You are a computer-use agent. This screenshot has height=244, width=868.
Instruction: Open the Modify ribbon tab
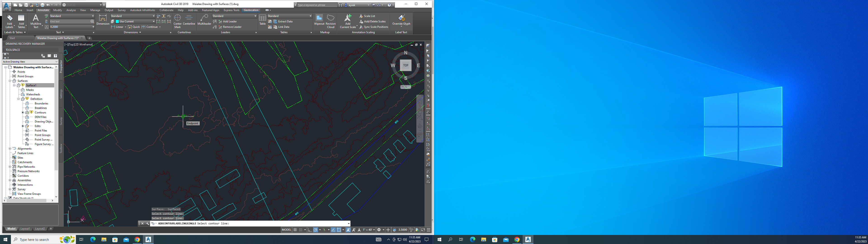[58, 10]
